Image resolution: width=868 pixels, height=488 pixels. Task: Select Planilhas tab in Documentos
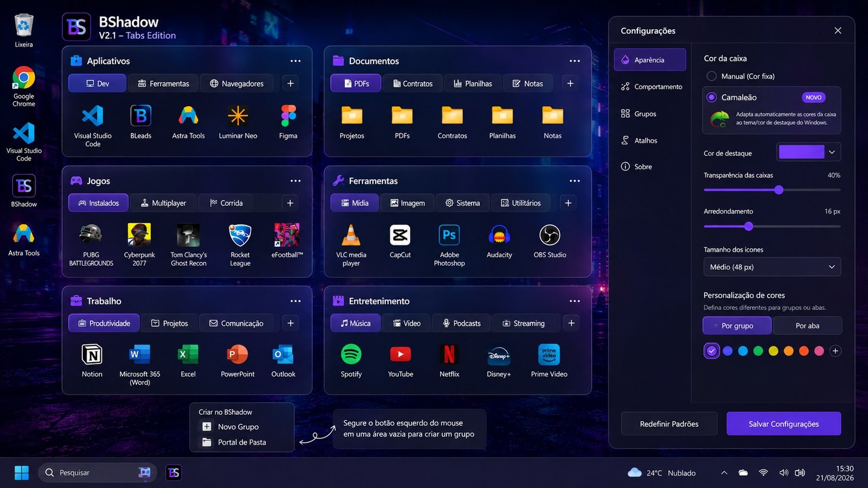(x=473, y=84)
